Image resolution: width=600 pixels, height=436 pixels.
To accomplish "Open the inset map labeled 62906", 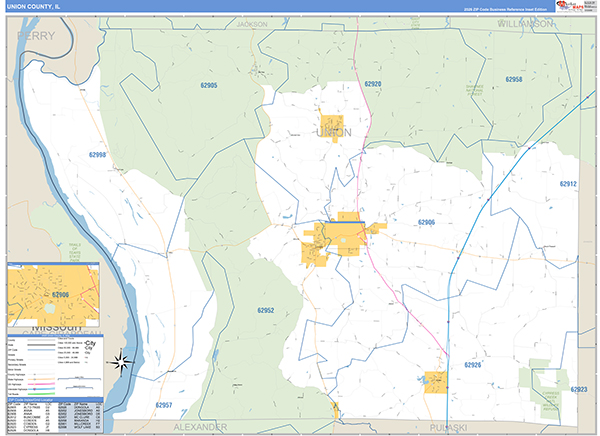I will 53,295.
